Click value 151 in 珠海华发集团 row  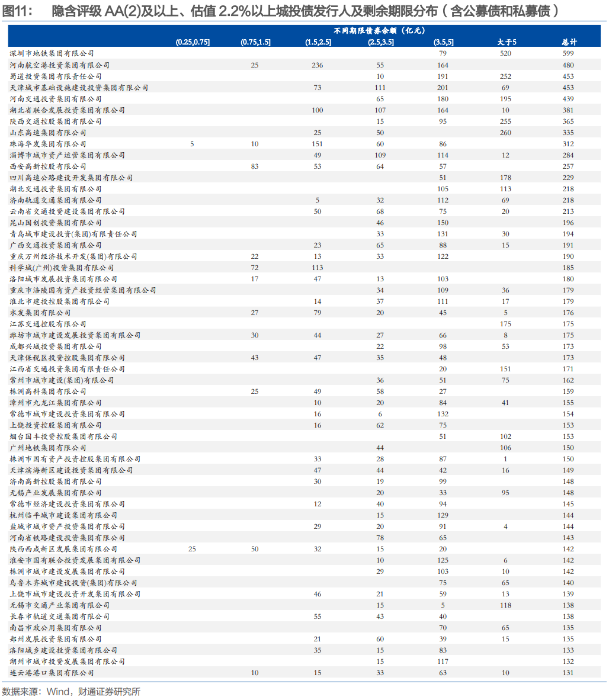[x=318, y=144]
